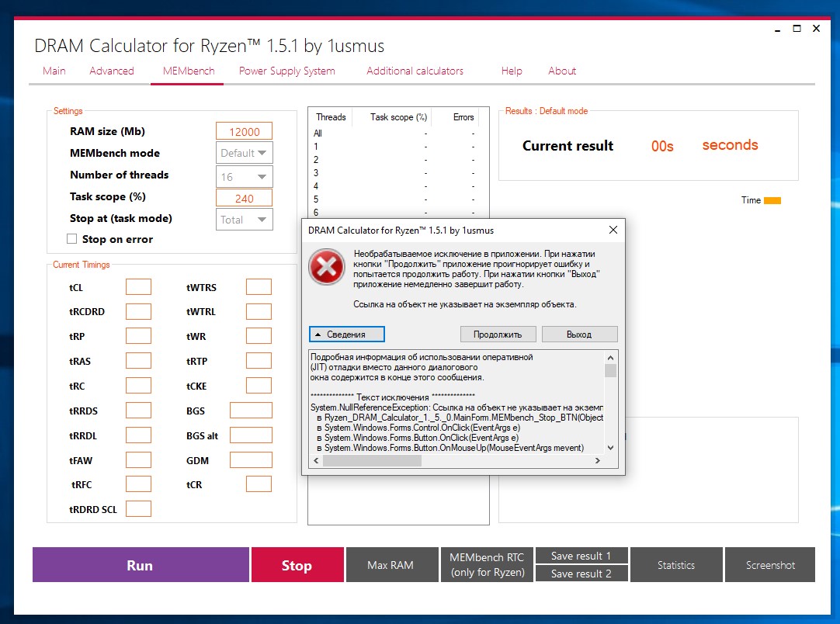This screenshot has width=840, height=624.
Task: Take a capture with Screenshot button
Action: pyautogui.click(x=770, y=564)
